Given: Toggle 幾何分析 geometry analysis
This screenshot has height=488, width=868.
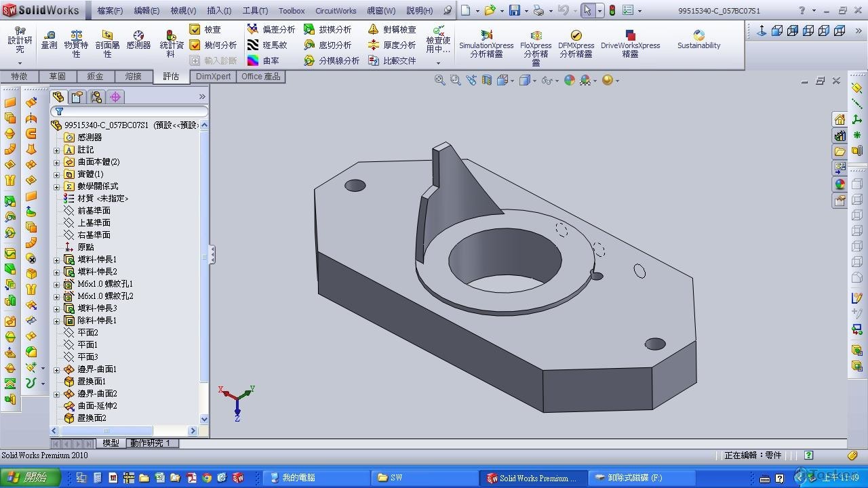Looking at the screenshot, I should click(x=195, y=45).
